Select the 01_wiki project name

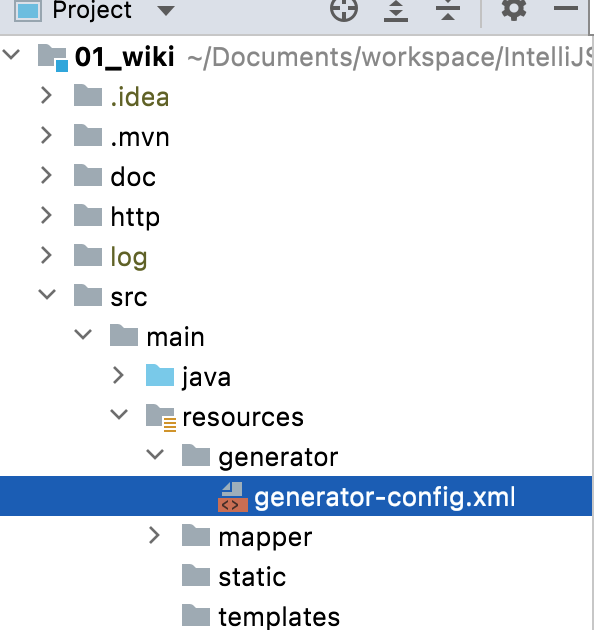[125, 57]
